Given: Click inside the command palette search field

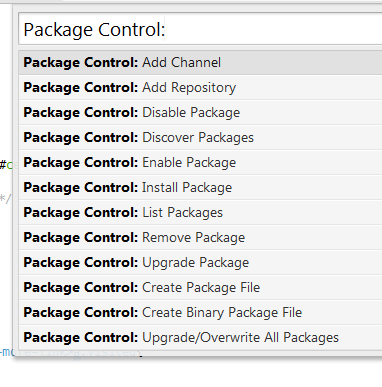Looking at the screenshot, I should point(200,29).
